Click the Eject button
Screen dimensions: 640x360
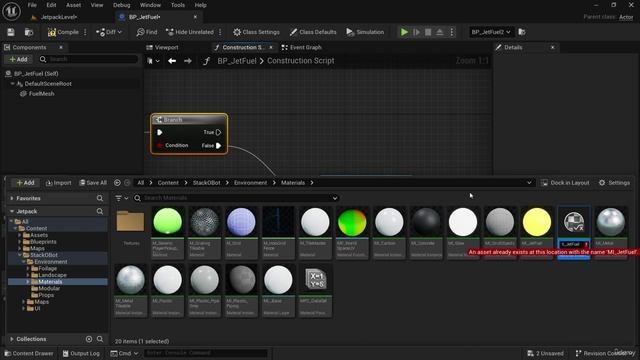point(440,32)
